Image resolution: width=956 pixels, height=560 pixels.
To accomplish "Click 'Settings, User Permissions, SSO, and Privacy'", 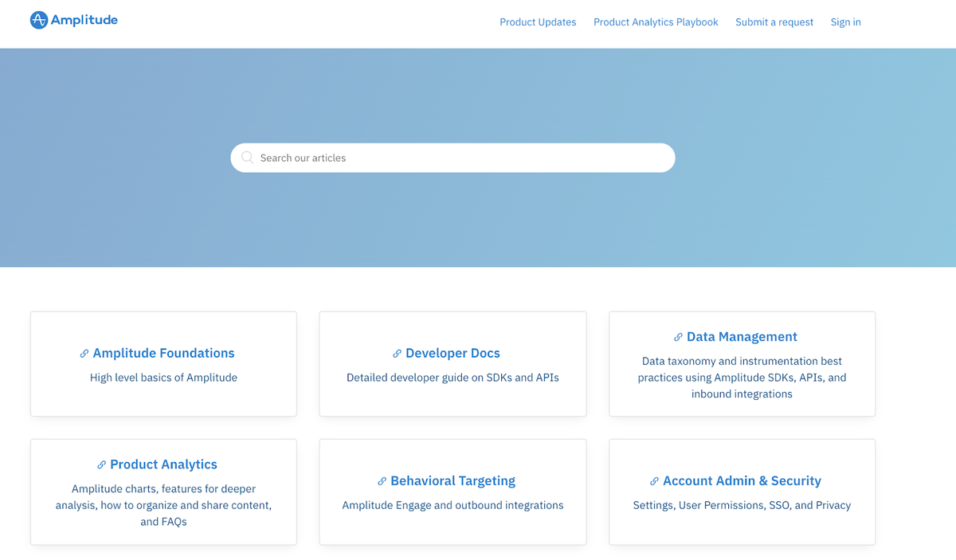I will click(742, 505).
